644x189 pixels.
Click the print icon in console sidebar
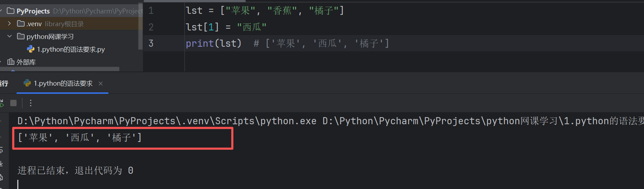coord(1,177)
